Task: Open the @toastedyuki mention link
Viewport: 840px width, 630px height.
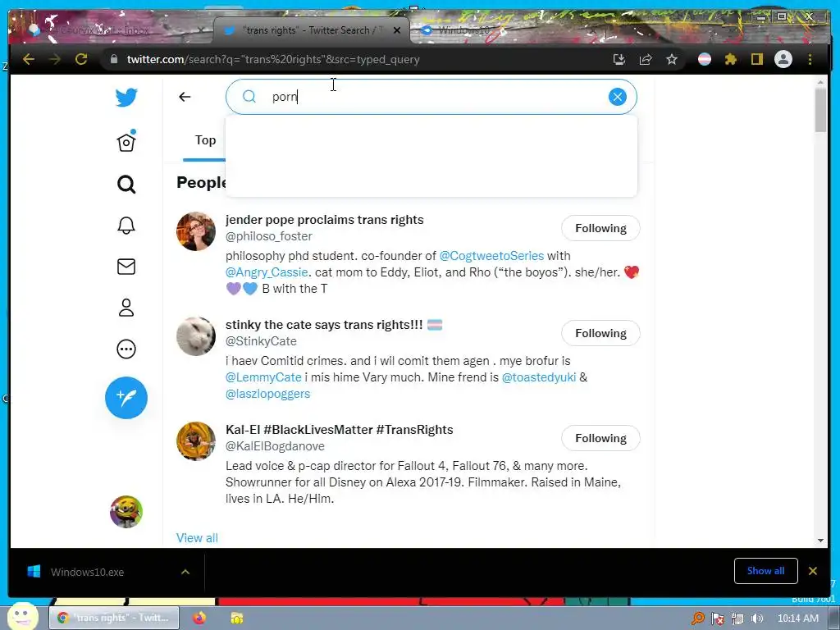Action: click(x=538, y=377)
